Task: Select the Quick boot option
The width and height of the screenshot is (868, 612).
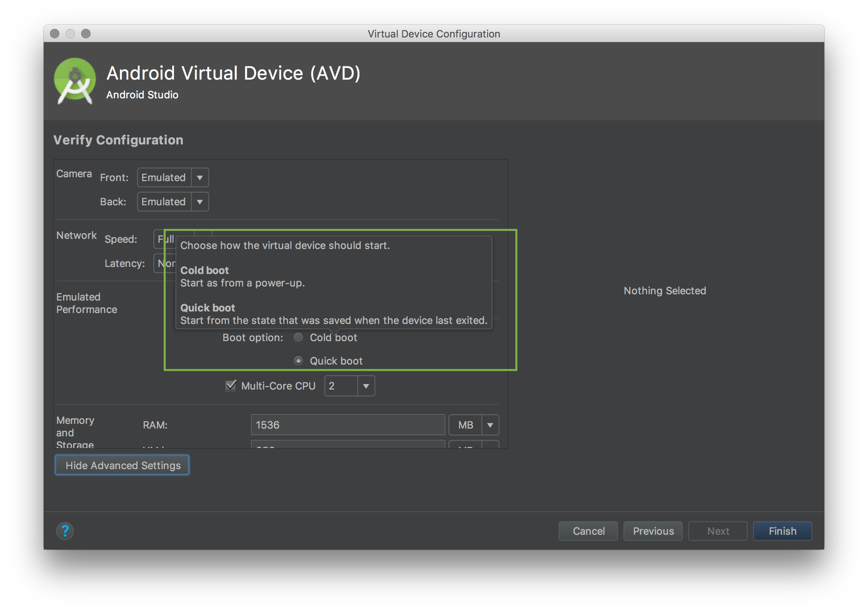Action: pos(298,361)
